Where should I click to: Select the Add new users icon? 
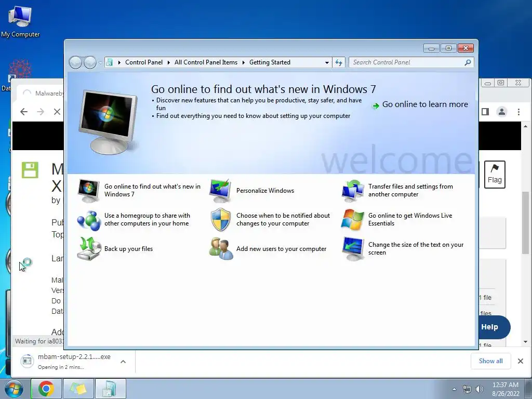(220, 249)
